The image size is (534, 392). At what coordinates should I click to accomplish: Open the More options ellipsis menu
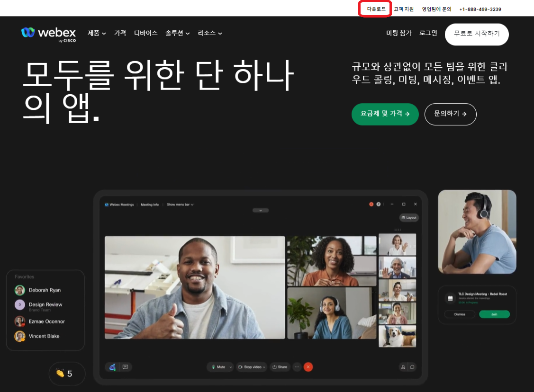coord(297,367)
